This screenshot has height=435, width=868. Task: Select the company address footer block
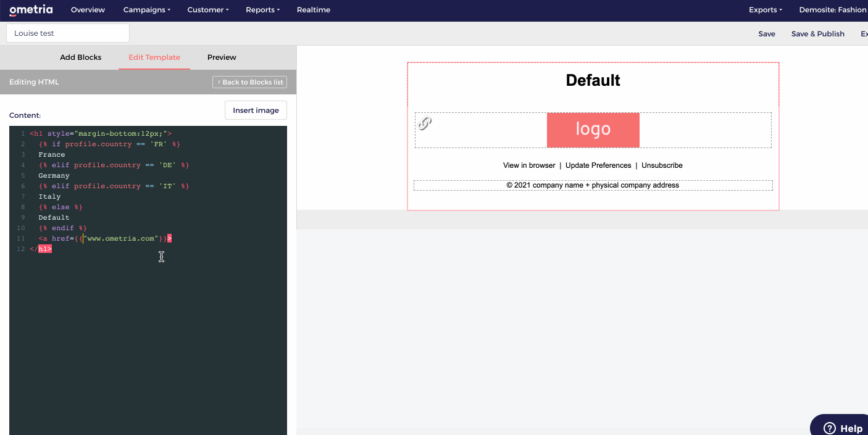tap(593, 185)
